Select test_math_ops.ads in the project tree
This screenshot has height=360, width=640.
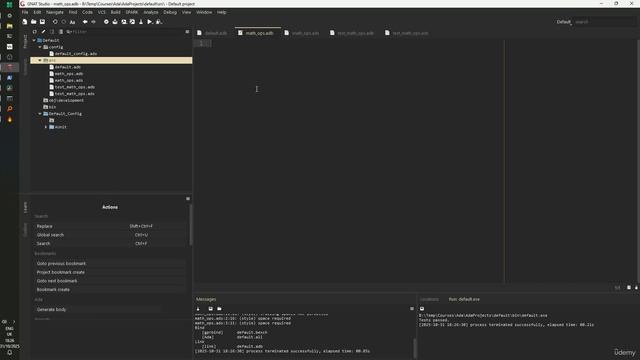pos(75,93)
